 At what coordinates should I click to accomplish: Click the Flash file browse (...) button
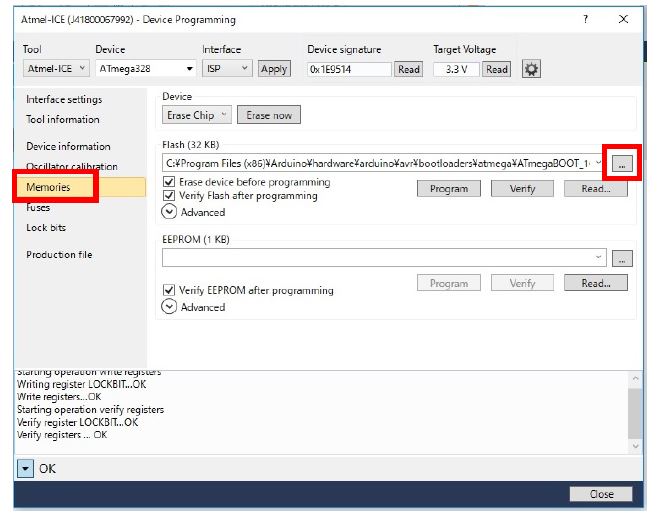(x=622, y=164)
